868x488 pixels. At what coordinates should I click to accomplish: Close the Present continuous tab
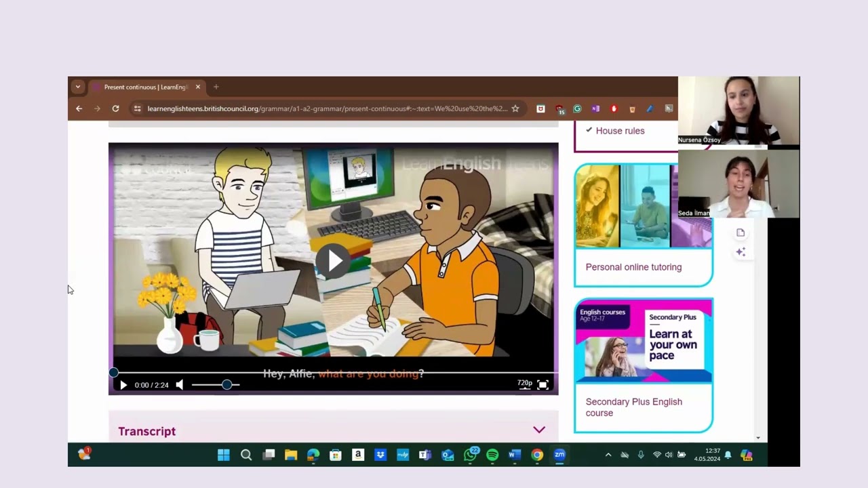click(198, 87)
